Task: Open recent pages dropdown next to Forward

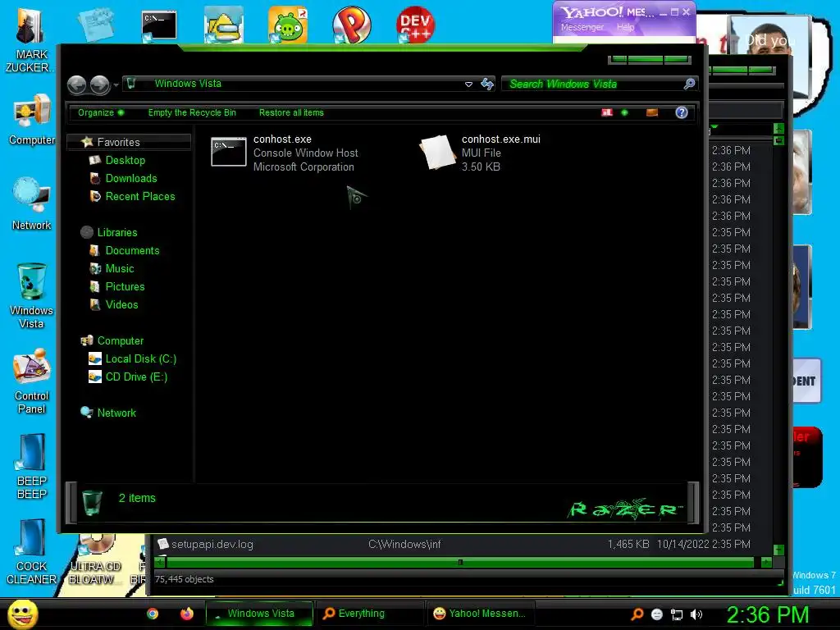Action: point(115,84)
